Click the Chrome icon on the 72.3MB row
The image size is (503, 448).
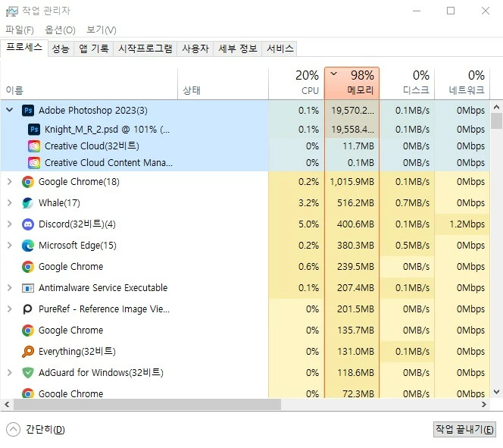pyautogui.click(x=28, y=393)
